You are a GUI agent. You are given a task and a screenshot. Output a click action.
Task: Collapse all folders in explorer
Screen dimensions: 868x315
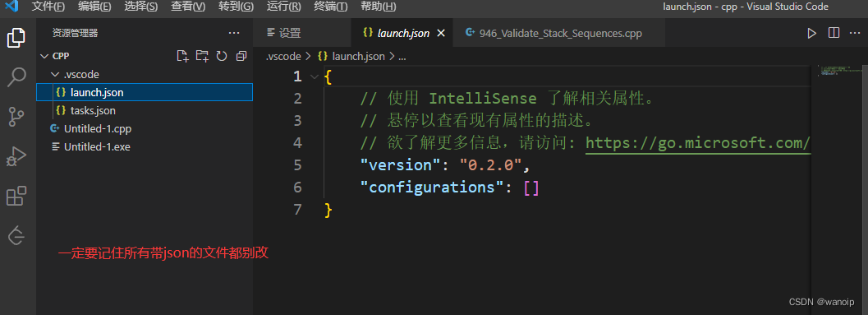(241, 56)
